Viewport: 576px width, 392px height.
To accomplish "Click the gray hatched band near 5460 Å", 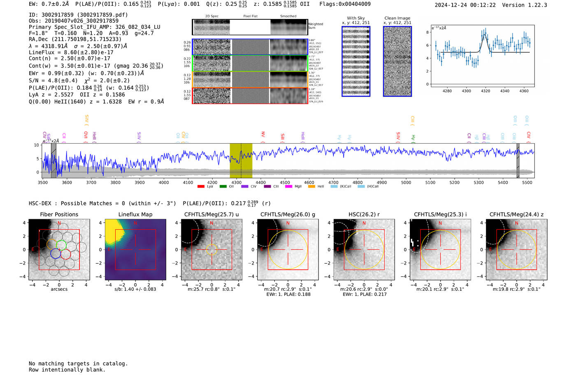I will click(x=518, y=160).
